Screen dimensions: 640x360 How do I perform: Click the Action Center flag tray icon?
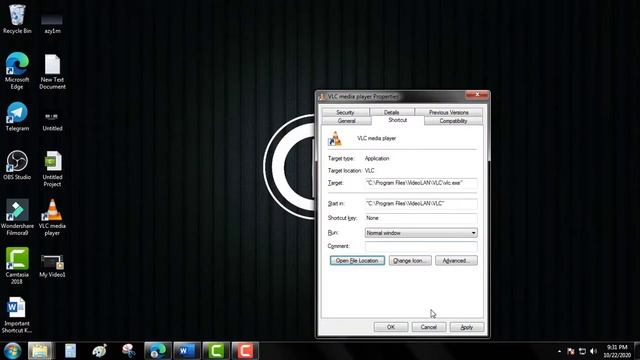pos(571,351)
